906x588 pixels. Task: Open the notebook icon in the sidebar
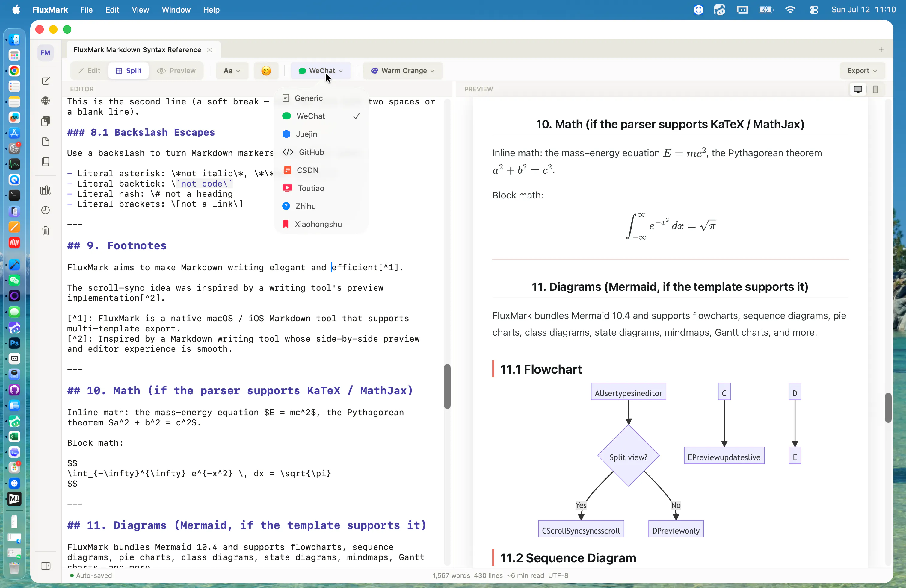[45, 162]
